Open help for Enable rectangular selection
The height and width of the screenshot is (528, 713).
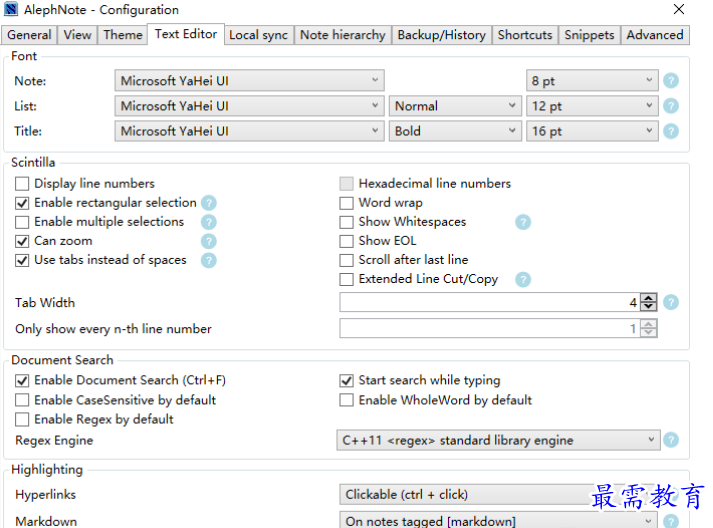click(x=209, y=203)
